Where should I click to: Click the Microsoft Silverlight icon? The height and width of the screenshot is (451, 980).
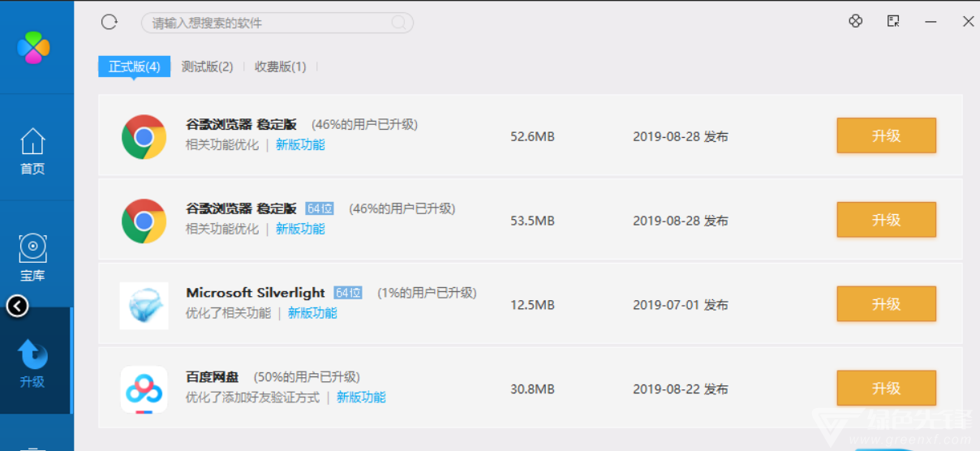click(x=144, y=305)
